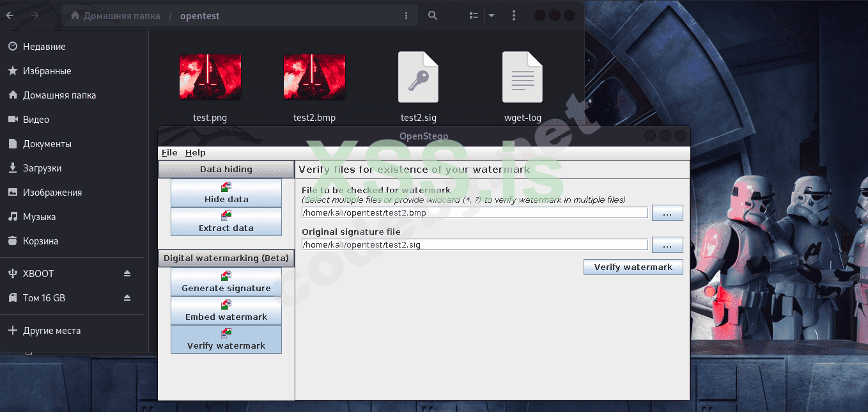Open Избранные in the sidebar

(74, 71)
